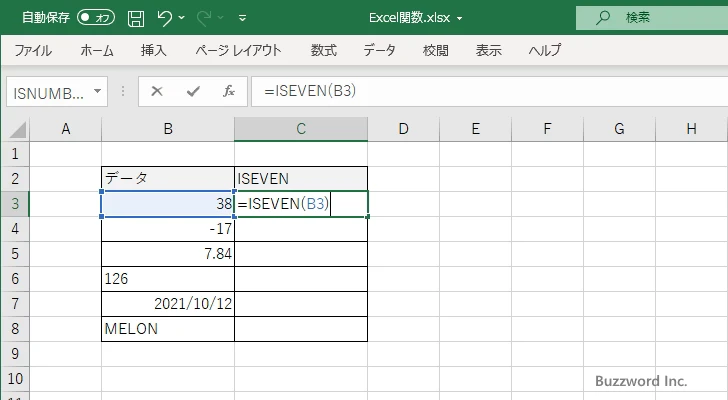Click the formula bar options dots handle
This screenshot has height=400, width=728.
point(123,91)
